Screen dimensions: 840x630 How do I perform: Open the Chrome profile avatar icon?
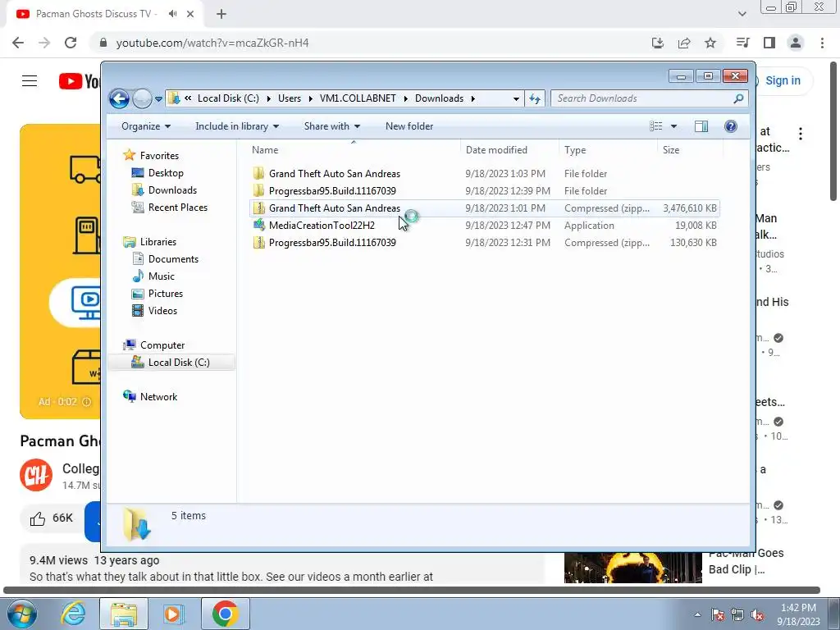[x=796, y=43]
